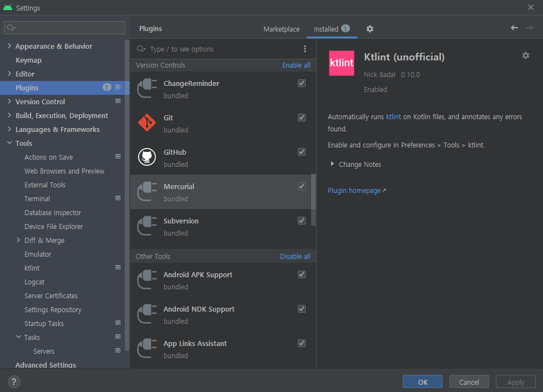The height and width of the screenshot is (392, 543).
Task: Toggle Android APK Support checkbox
Action: tap(302, 274)
